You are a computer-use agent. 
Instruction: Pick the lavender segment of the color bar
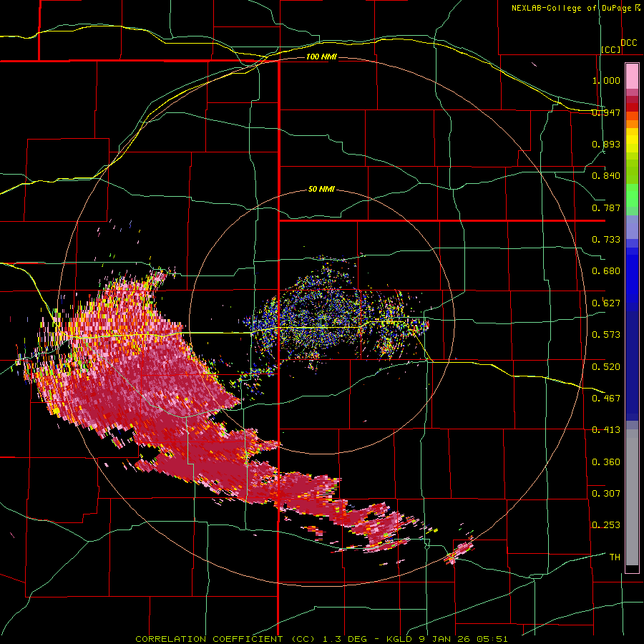tap(632, 228)
